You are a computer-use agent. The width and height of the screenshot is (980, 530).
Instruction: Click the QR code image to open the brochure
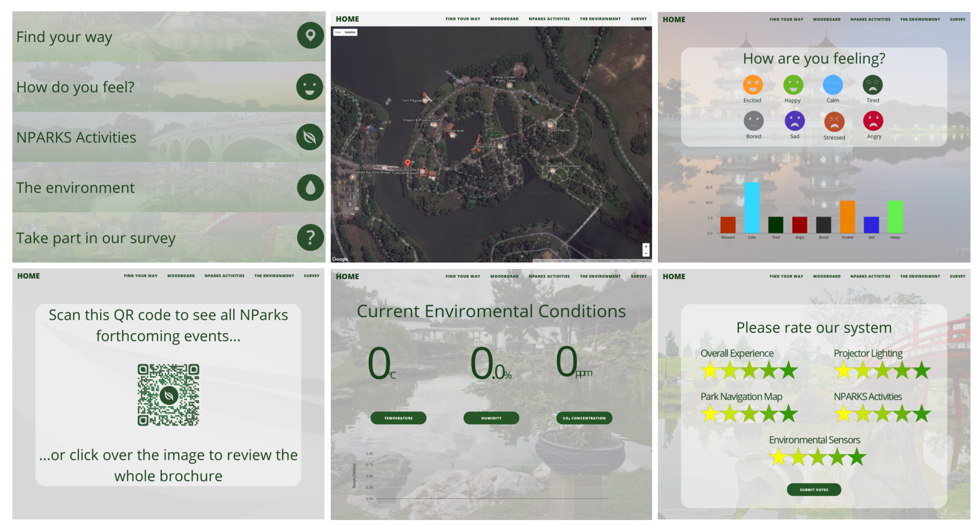tap(168, 395)
